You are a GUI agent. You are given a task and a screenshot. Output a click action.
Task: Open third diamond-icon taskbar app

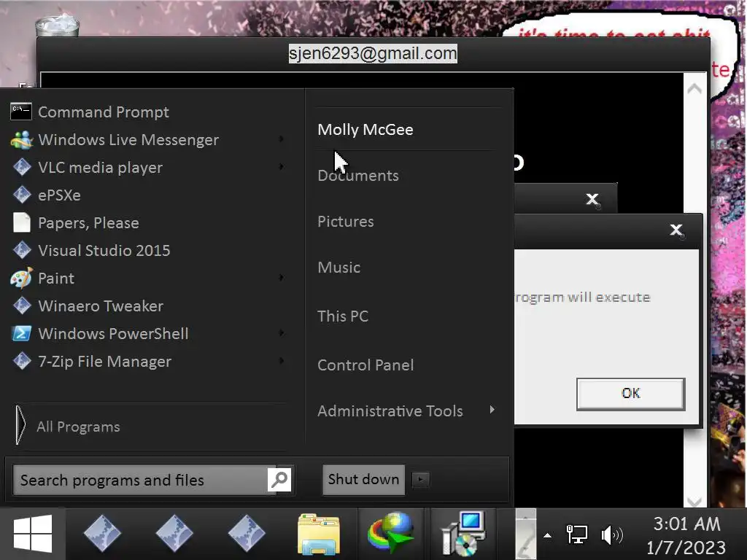[247, 533]
